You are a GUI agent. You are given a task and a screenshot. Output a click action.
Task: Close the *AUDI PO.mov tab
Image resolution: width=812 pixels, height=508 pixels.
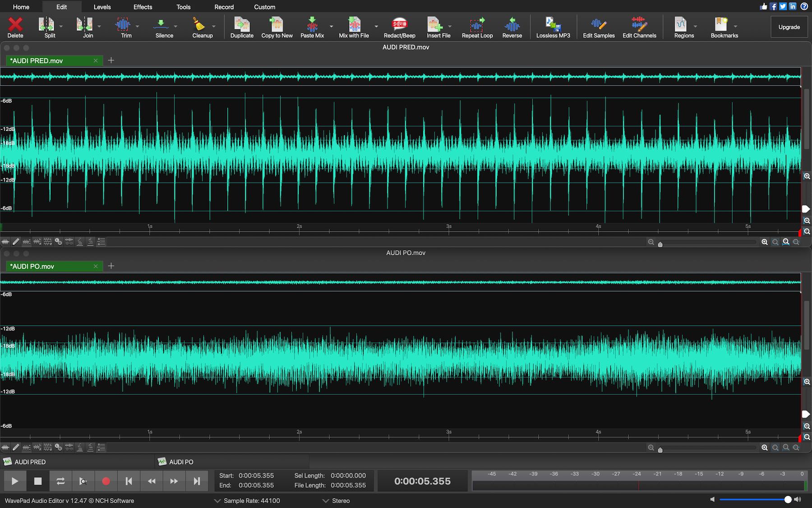96,266
